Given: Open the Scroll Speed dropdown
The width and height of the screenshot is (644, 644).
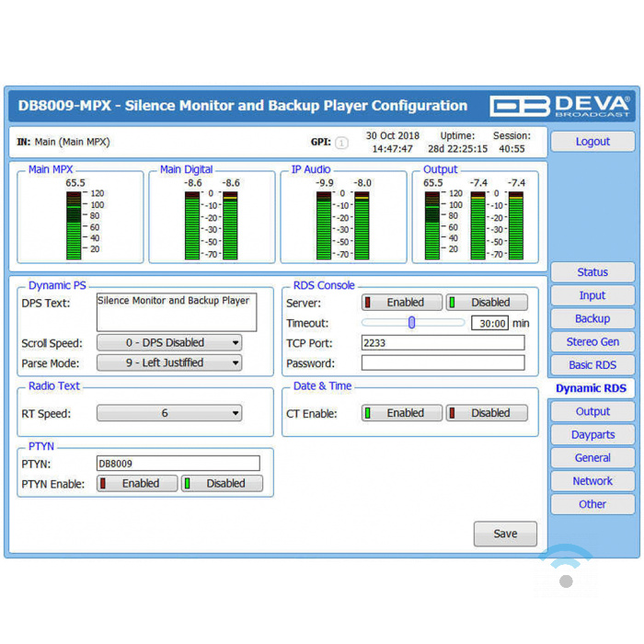Looking at the screenshot, I should (169, 343).
